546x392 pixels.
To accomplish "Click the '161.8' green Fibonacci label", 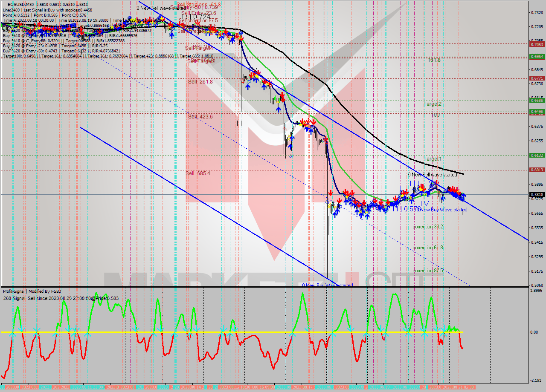I will coord(434,61).
